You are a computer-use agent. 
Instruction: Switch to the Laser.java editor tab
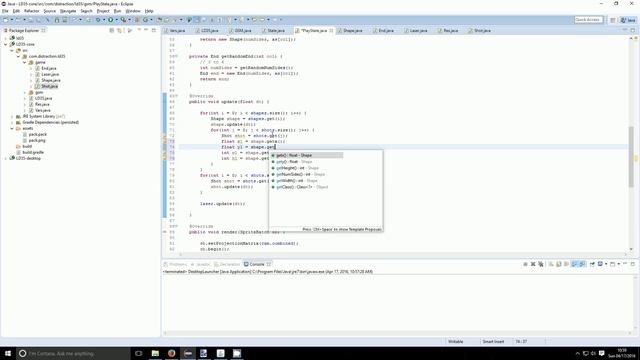point(418,31)
